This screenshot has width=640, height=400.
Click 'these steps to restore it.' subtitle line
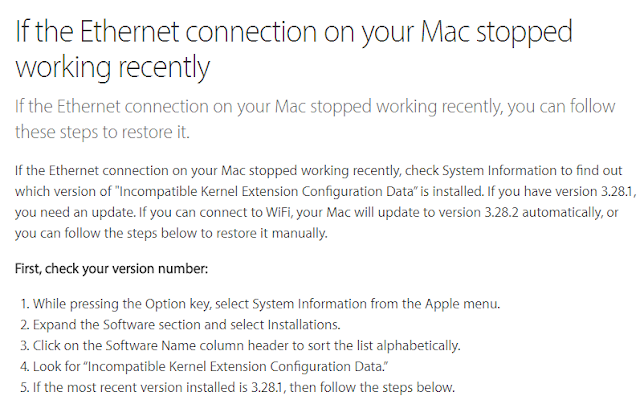click(x=102, y=132)
